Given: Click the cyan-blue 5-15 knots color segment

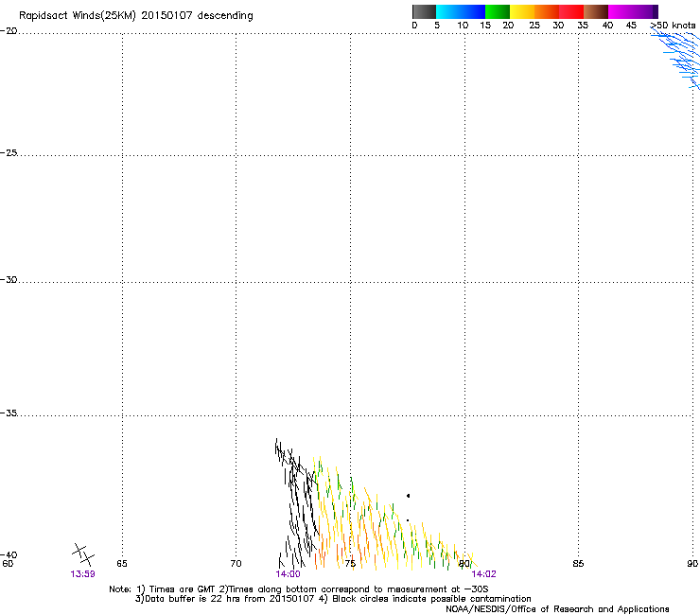Looking at the screenshot, I should 461,11.
